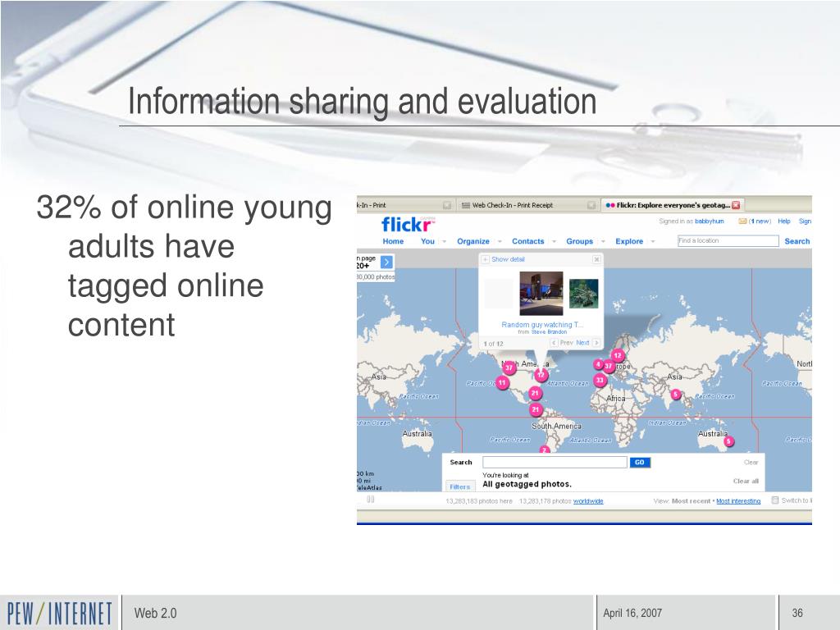This screenshot has width=840, height=630.
Task: Switch to the Flickr Explore geotag tab
Action: point(673,205)
